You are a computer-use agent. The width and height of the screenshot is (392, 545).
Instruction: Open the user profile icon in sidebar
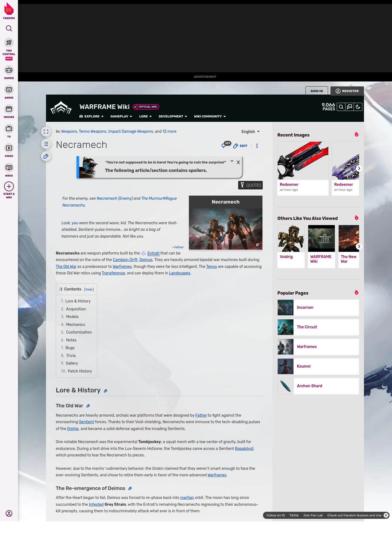coord(9,513)
